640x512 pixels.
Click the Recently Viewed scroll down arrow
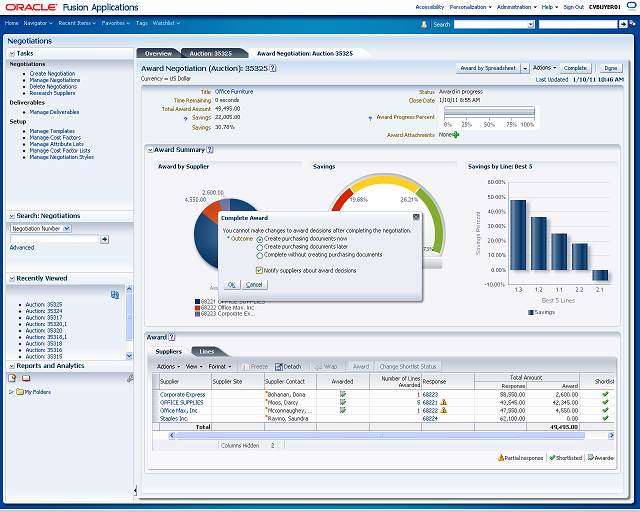[129, 356]
